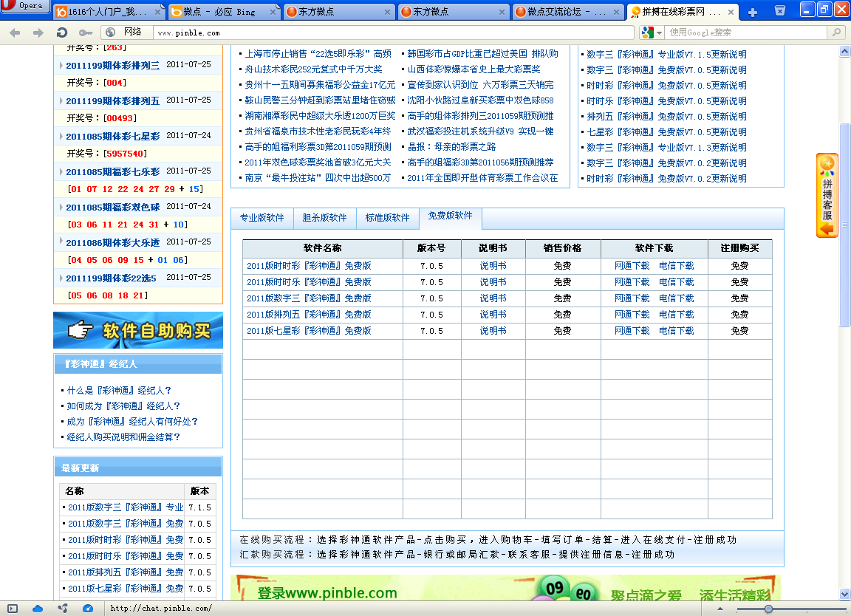Open the Opera main menu button
Screen dimensions: 851x616
point(24,6)
